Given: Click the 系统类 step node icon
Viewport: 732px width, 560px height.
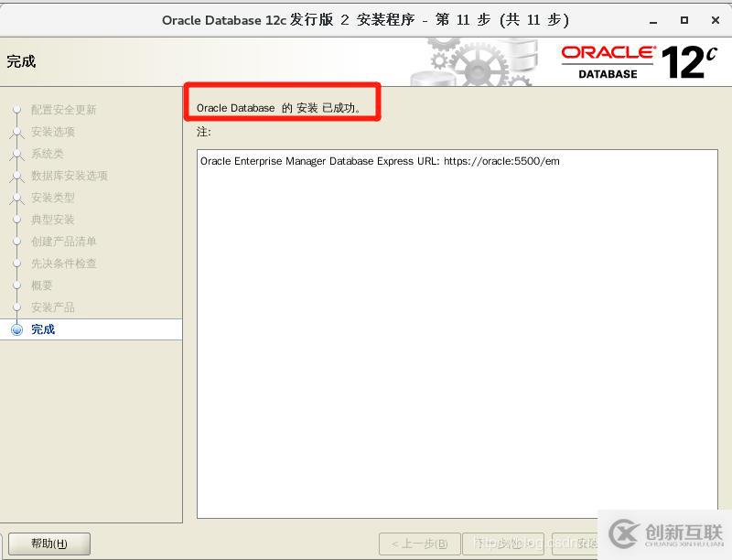Looking at the screenshot, I should 16,154.
